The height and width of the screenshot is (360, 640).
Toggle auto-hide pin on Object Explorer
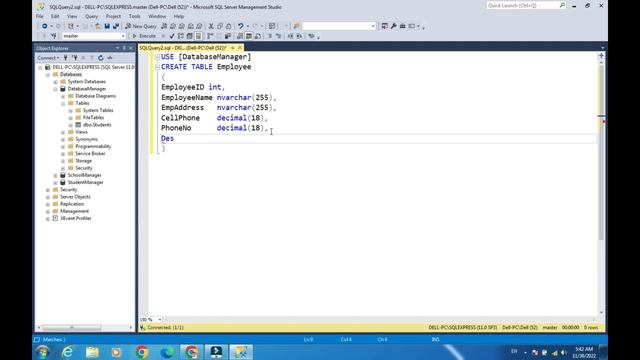124,48
